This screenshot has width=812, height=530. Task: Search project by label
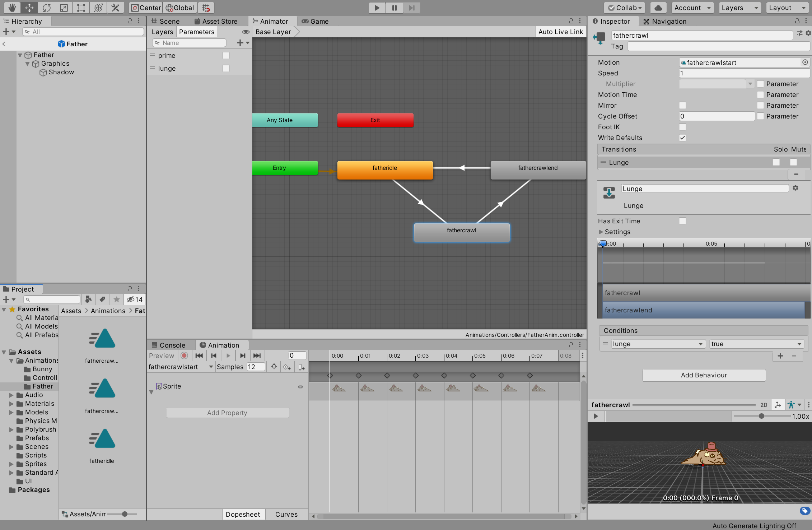(x=102, y=299)
